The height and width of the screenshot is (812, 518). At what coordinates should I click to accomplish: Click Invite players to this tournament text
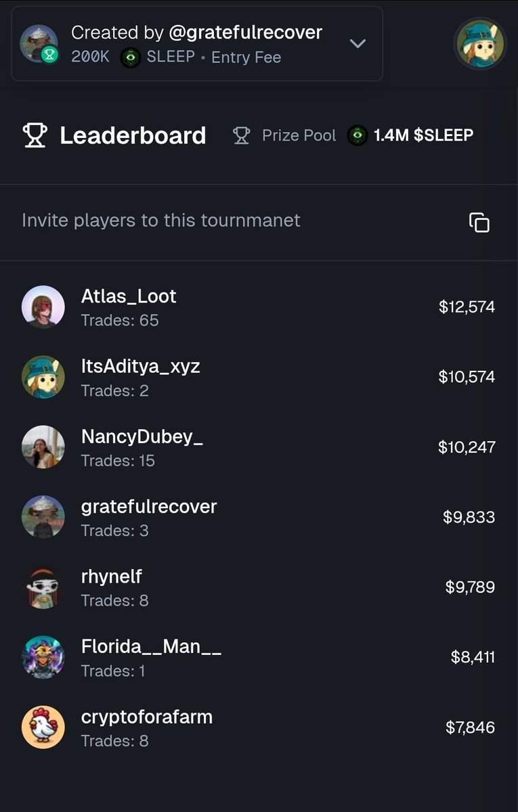[161, 221]
